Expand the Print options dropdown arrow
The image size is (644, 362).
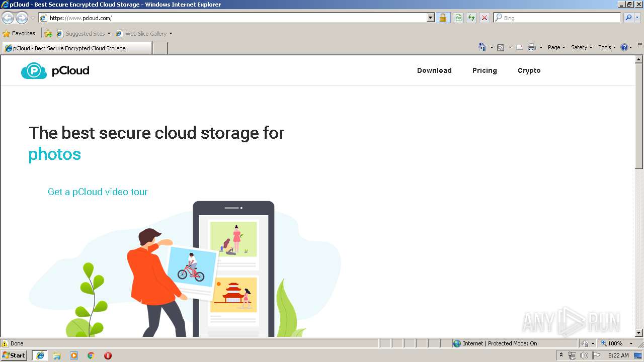click(x=541, y=47)
